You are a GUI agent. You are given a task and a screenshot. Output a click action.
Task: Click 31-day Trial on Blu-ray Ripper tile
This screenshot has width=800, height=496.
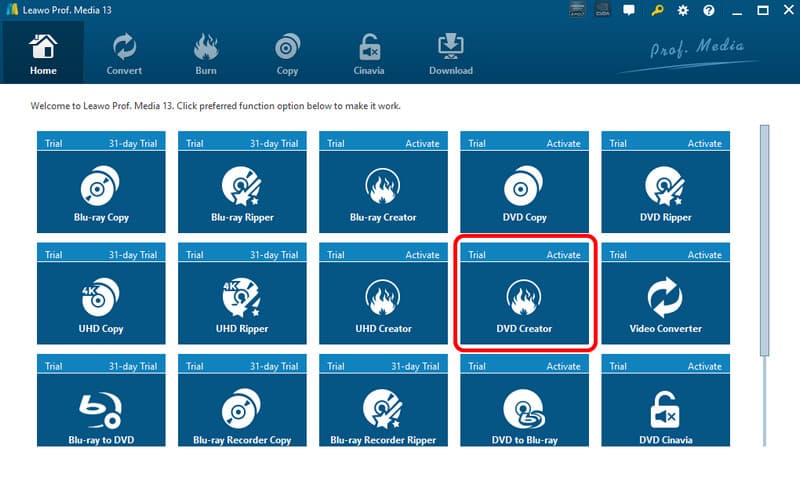pyautogui.click(x=274, y=143)
